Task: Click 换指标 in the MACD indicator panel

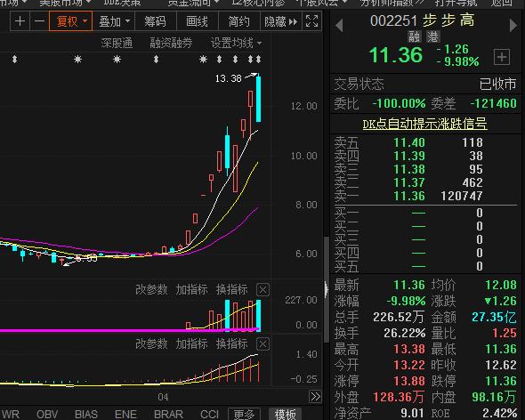Action: [231, 343]
